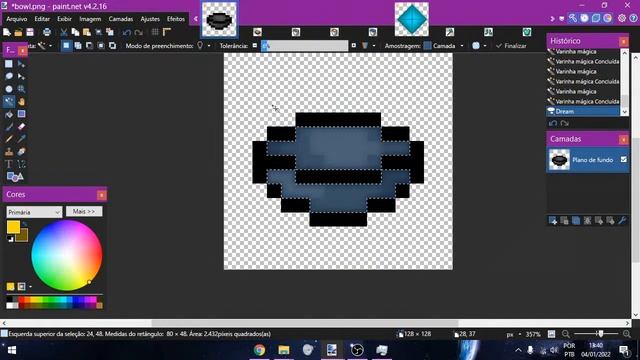Select the Text tool
The height and width of the screenshot is (360, 640).
(9, 164)
